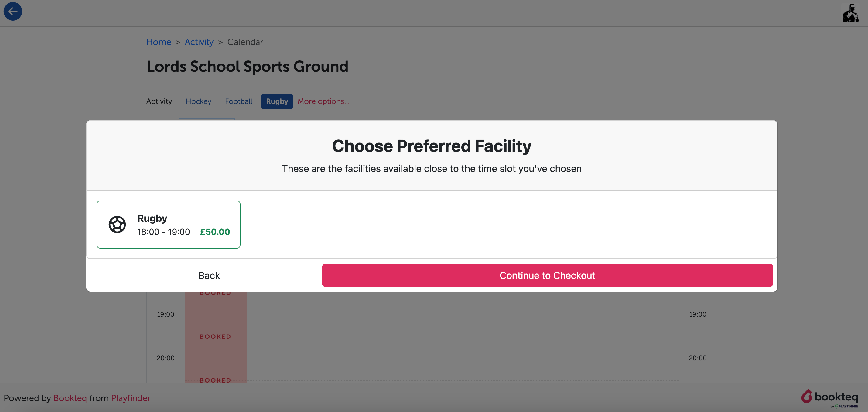Screen dimensions: 868x412
Task: Open the Playfinder footer link
Action: 131,398
